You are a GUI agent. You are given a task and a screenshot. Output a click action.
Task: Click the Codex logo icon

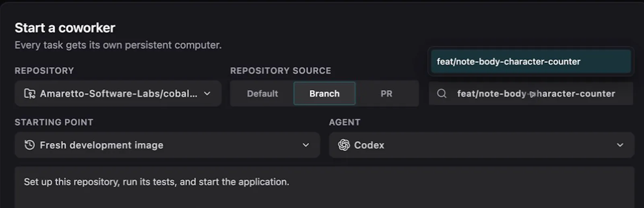(344, 145)
